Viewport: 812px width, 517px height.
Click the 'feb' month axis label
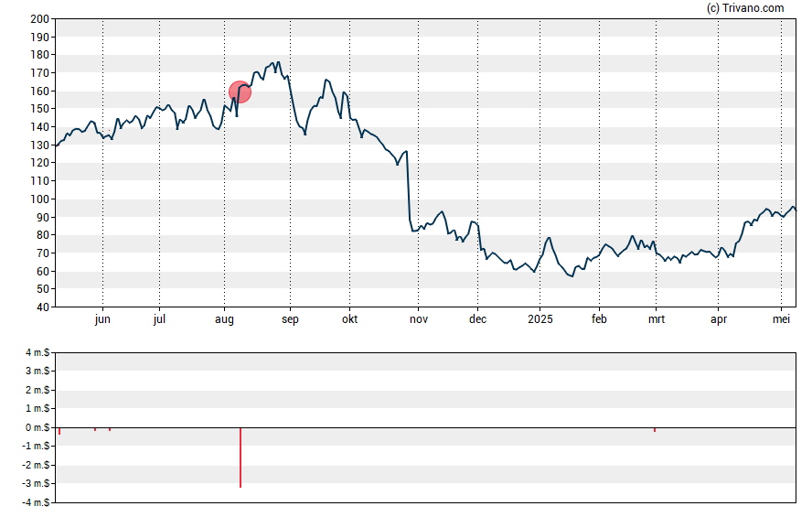pos(599,319)
